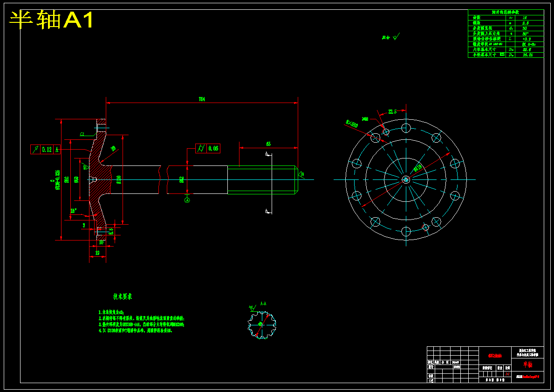Click the center of the flange end view
The width and height of the screenshot is (554, 392).
(x=406, y=179)
